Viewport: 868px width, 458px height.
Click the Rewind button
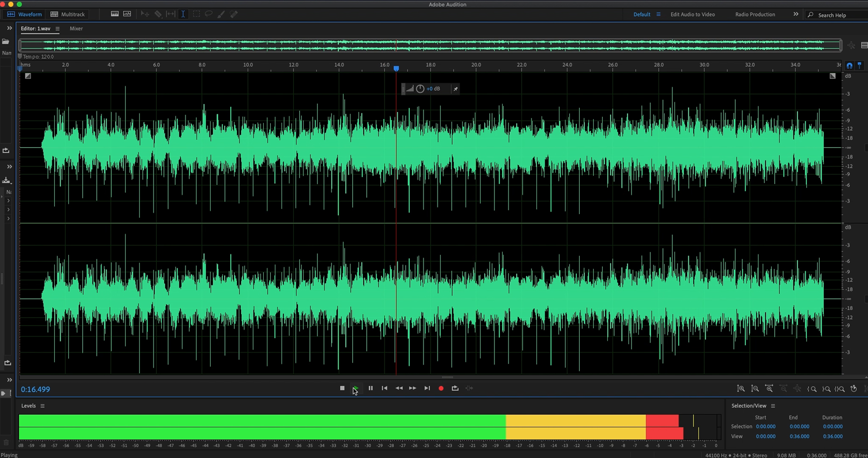point(399,388)
